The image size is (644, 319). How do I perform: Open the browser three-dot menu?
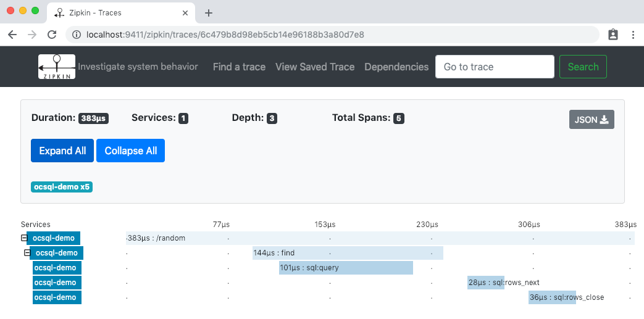coord(633,35)
